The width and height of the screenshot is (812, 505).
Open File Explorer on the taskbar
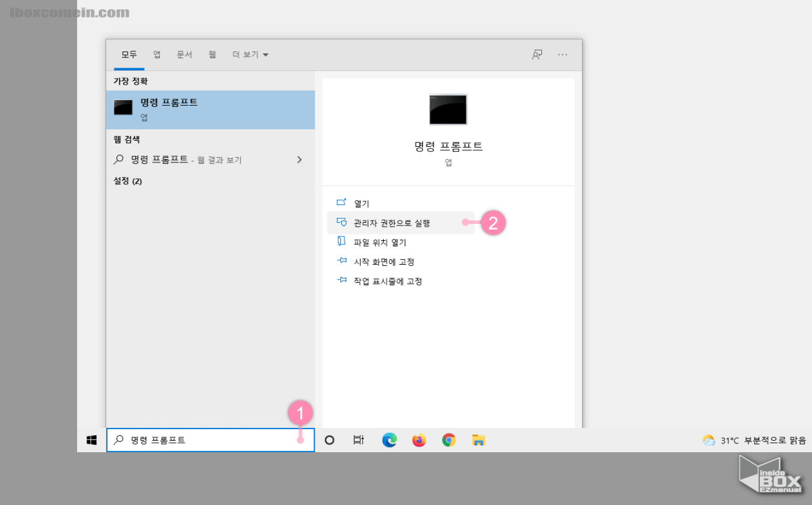pyautogui.click(x=478, y=440)
